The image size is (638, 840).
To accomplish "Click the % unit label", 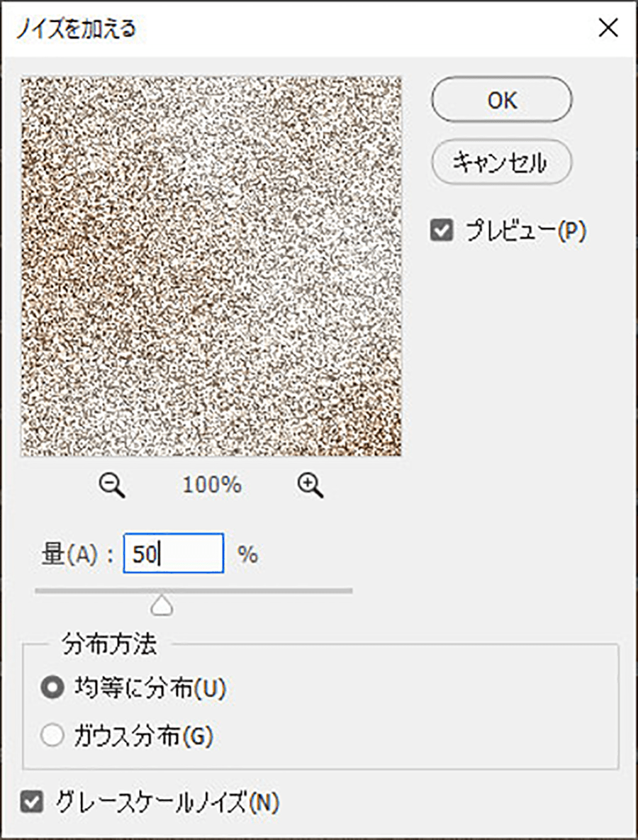I will 248,555.
